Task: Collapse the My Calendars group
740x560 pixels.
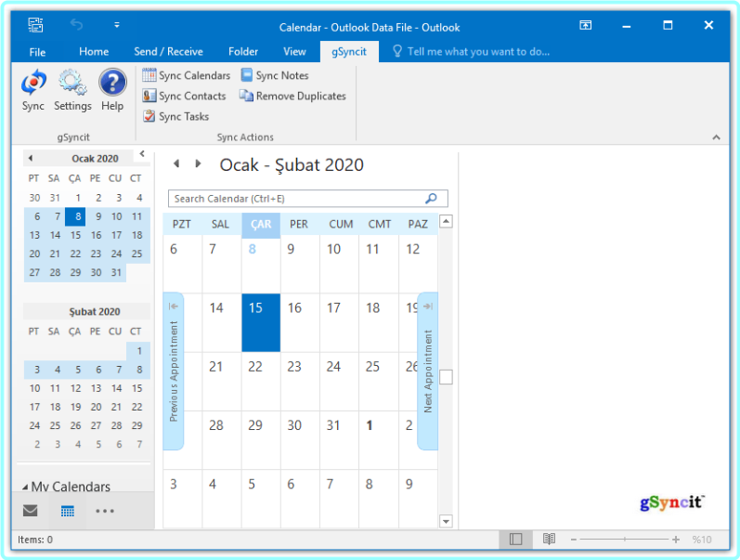Action: coord(25,487)
